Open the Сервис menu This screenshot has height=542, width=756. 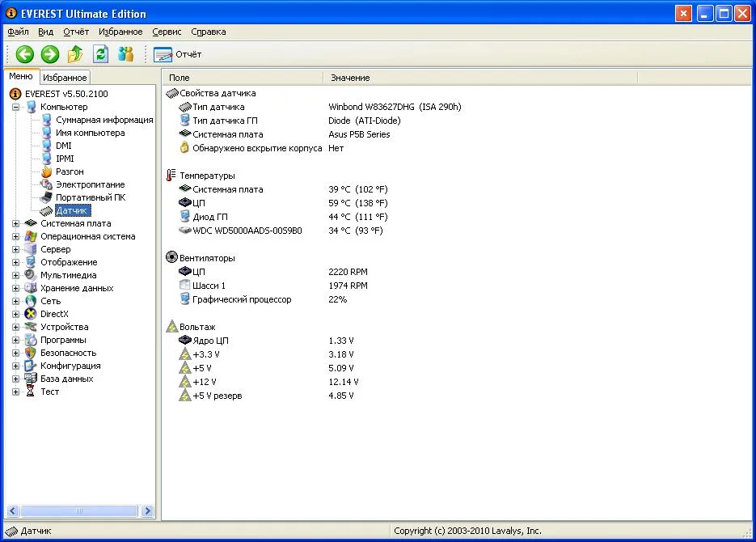[x=167, y=32]
